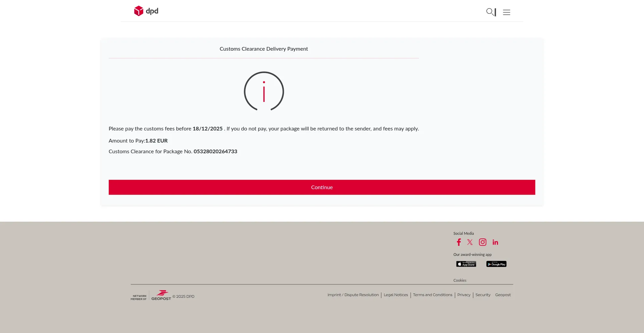This screenshot has width=644, height=333.
Task: Follow the Geopost text link
Action: [503, 295]
